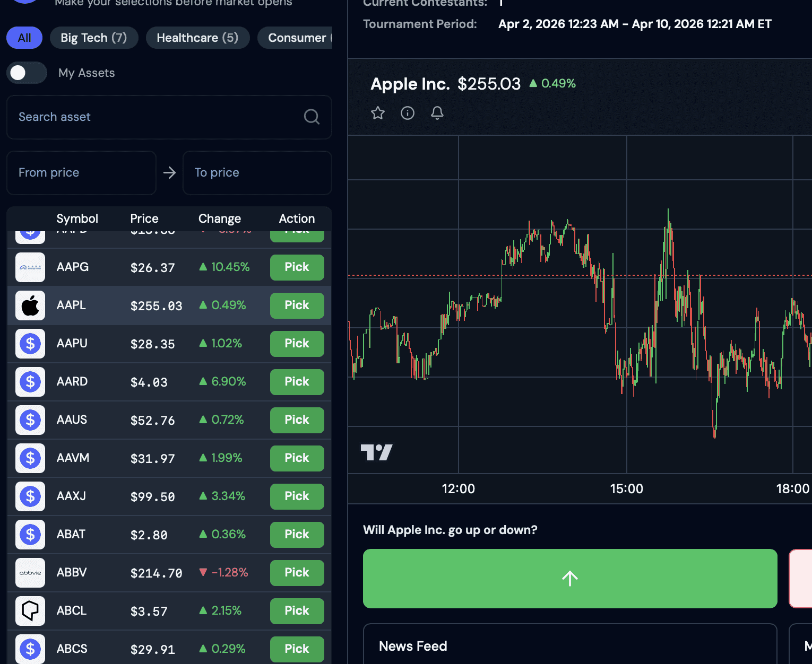
Task: Select the All category filter
Action: click(x=24, y=38)
